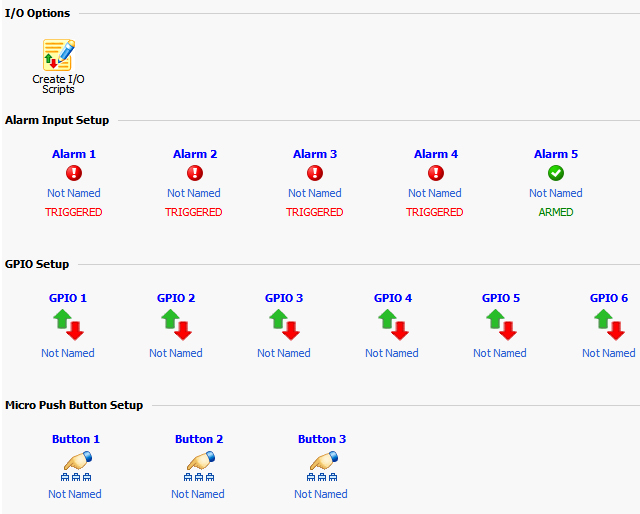Click Alarm 4 TRIGGERED status text
The width and height of the screenshot is (640, 514).
point(435,212)
